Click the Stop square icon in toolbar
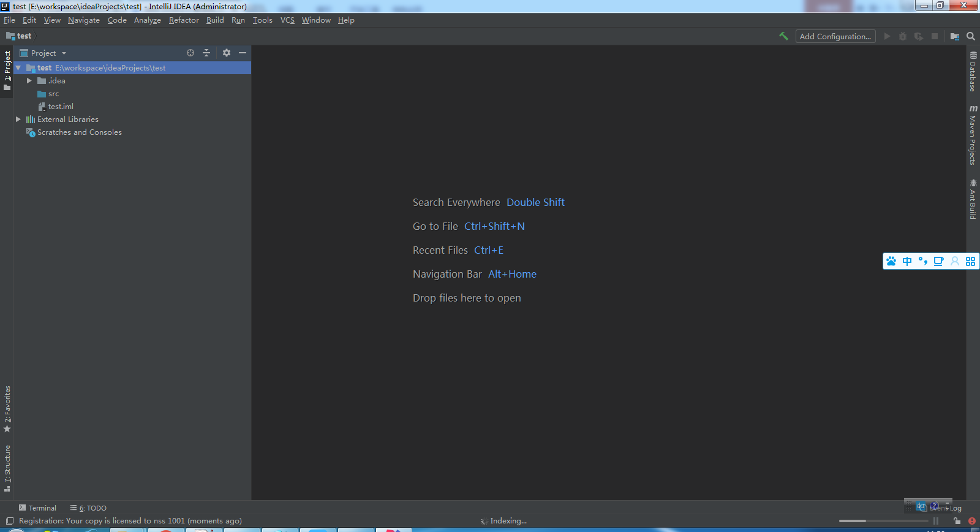The image size is (980, 532). point(935,36)
